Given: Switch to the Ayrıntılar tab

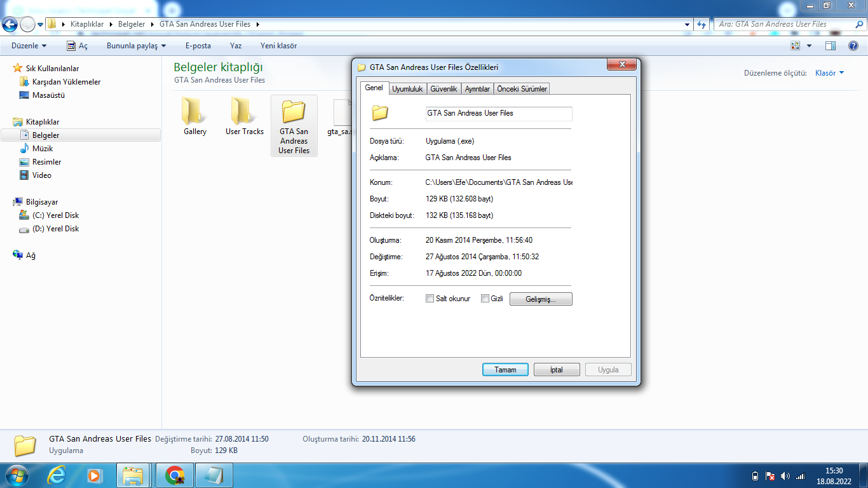Looking at the screenshot, I should point(477,89).
